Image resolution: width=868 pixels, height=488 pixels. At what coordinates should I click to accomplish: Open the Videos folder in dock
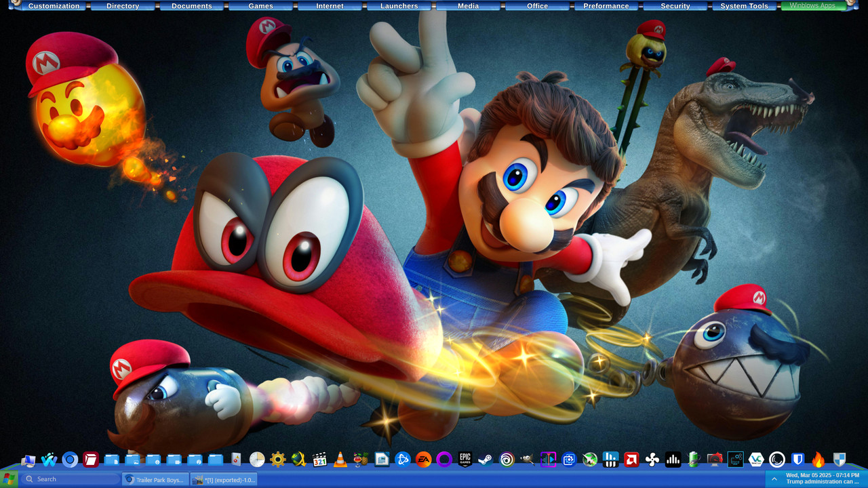click(174, 460)
